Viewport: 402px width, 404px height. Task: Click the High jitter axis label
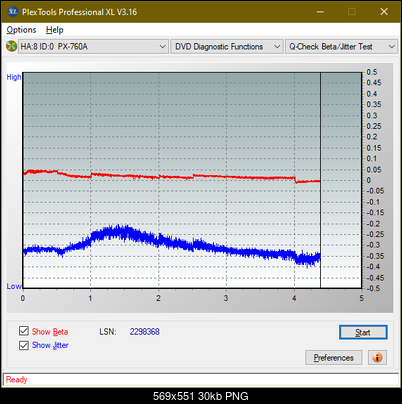point(14,77)
